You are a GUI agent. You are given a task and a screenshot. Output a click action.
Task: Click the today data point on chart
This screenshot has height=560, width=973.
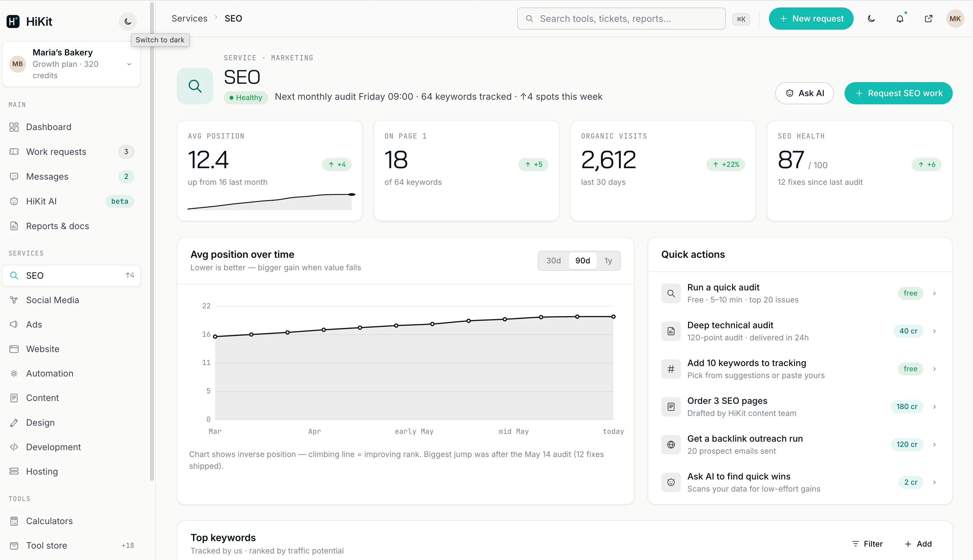pos(613,317)
